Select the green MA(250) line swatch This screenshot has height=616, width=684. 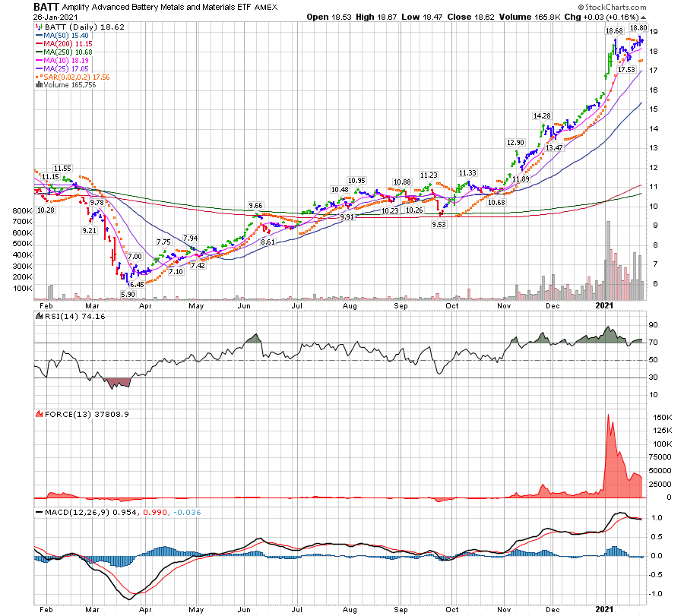[x=39, y=52]
